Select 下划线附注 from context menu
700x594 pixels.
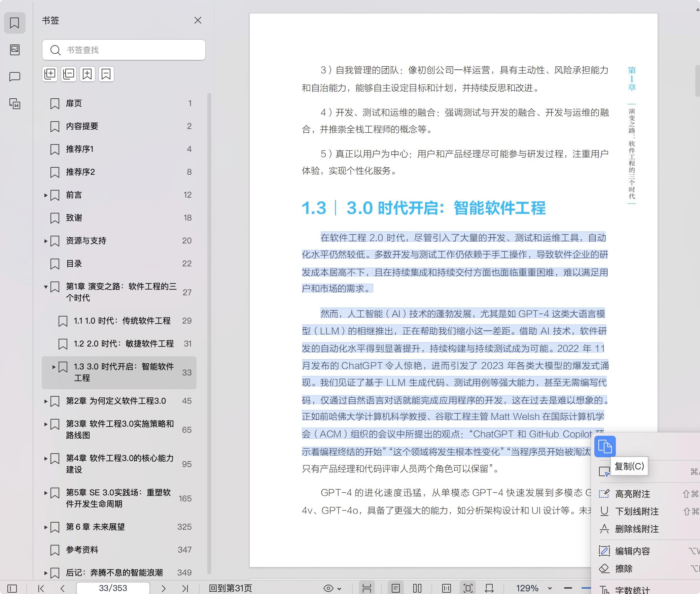coord(637,511)
